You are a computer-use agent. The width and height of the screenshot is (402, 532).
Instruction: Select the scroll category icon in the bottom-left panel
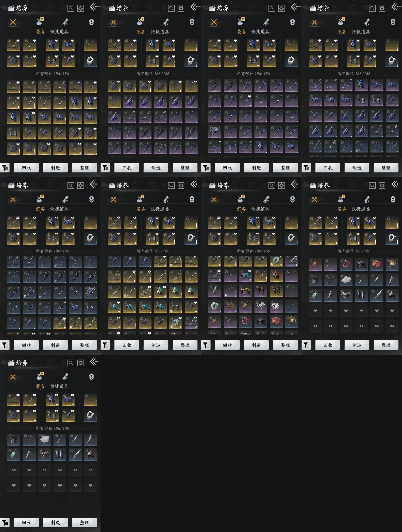(x=66, y=377)
